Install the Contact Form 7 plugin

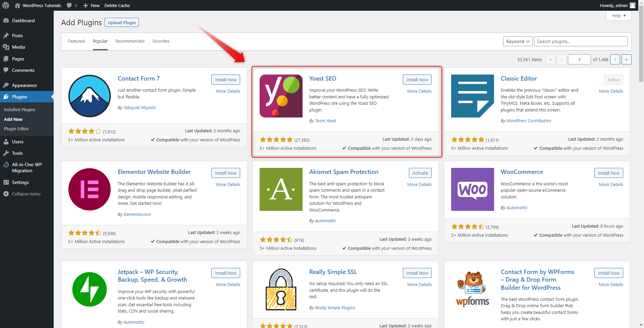(226, 80)
